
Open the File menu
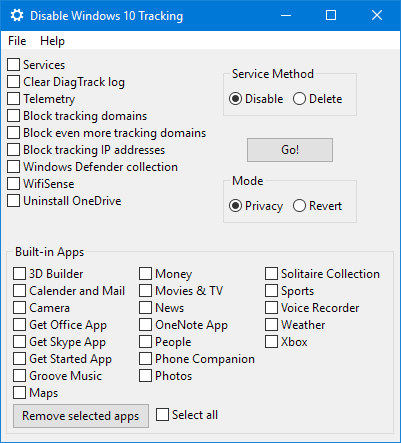pos(17,41)
